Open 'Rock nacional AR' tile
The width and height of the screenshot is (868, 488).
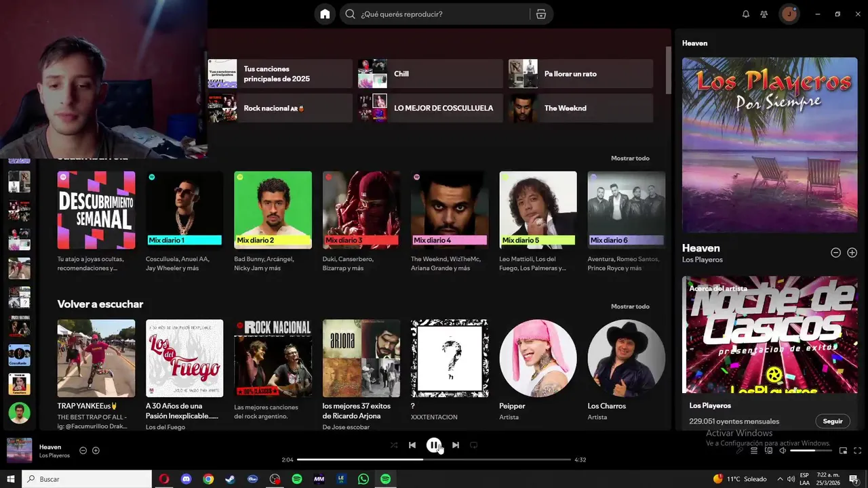(x=280, y=108)
